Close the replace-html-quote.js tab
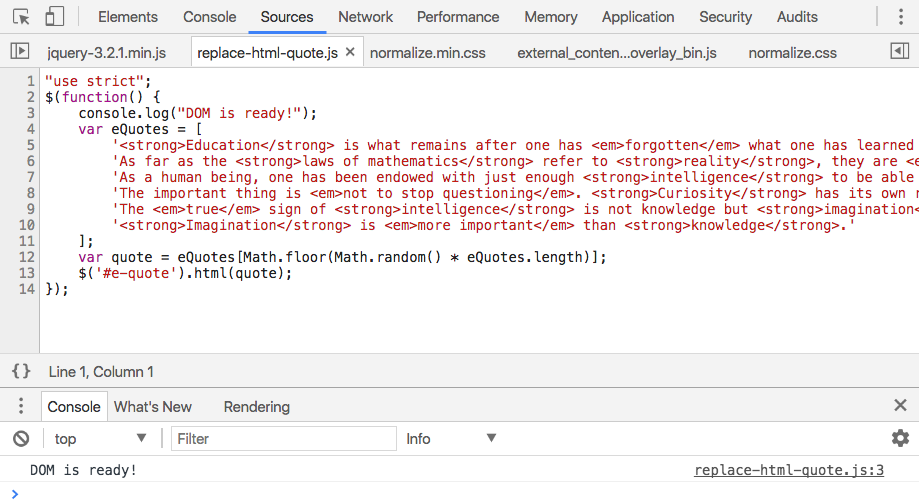919x502 pixels. tap(350, 52)
